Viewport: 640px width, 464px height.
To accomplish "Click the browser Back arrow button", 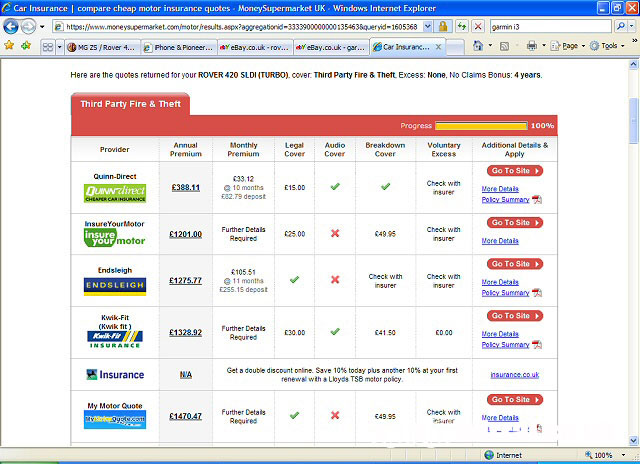I will (11, 27).
